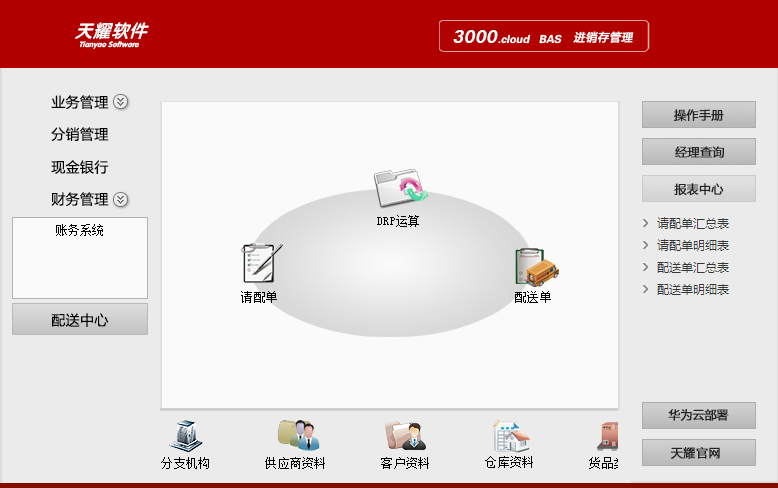This screenshot has width=778, height=488.
Task: Click the 华为云部署 button
Action: click(x=699, y=416)
